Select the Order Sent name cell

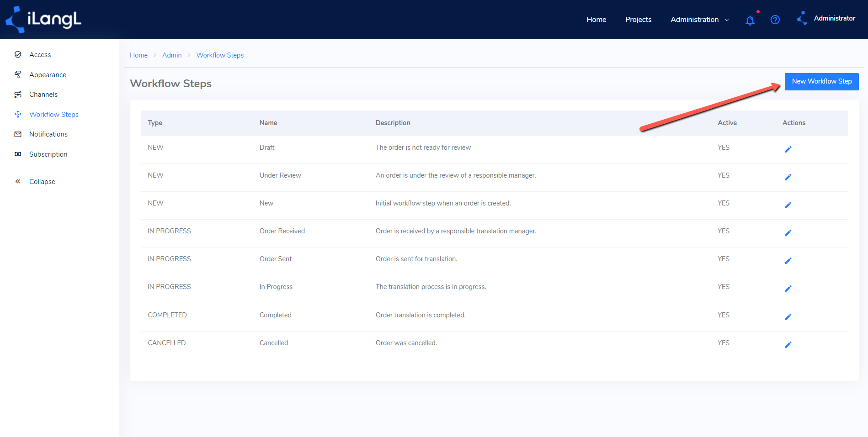click(276, 259)
